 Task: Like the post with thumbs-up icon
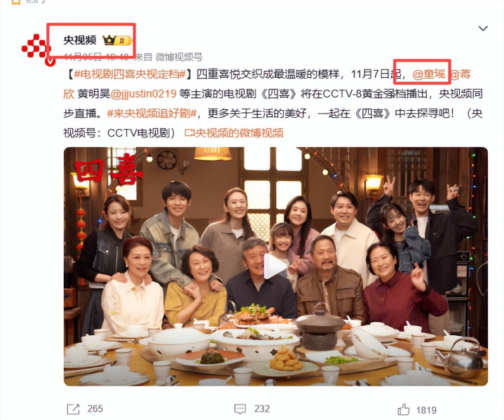[403, 409]
